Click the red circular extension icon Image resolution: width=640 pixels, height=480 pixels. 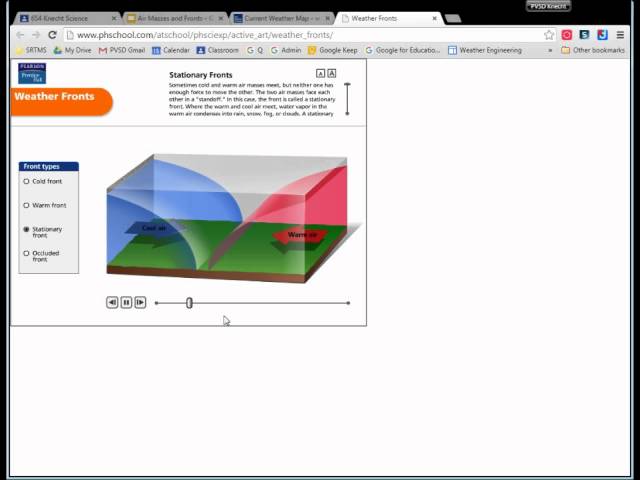[x=567, y=35]
